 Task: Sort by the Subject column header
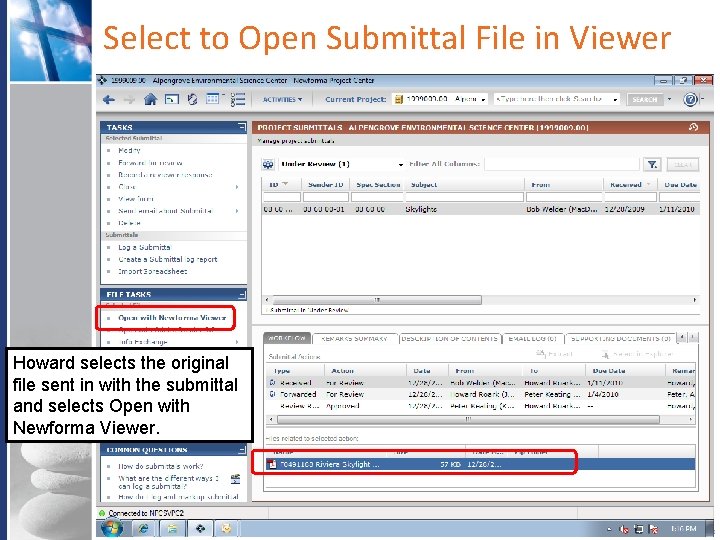pos(465,185)
